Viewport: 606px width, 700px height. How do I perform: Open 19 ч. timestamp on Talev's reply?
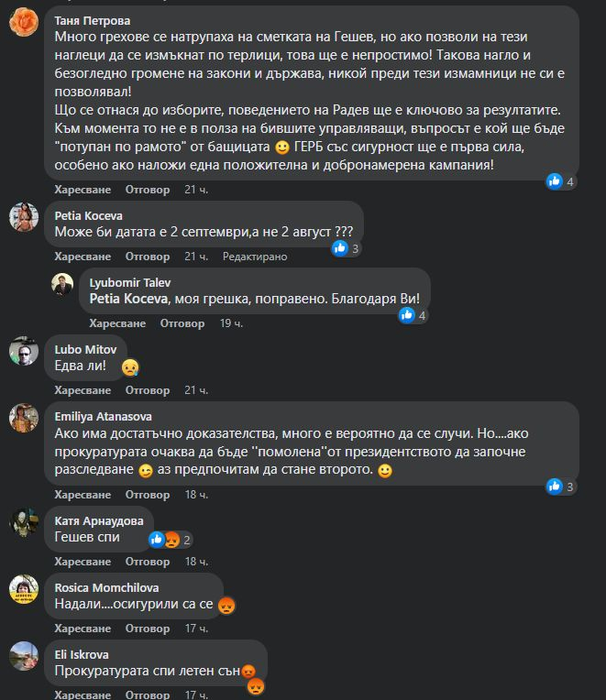point(231,323)
